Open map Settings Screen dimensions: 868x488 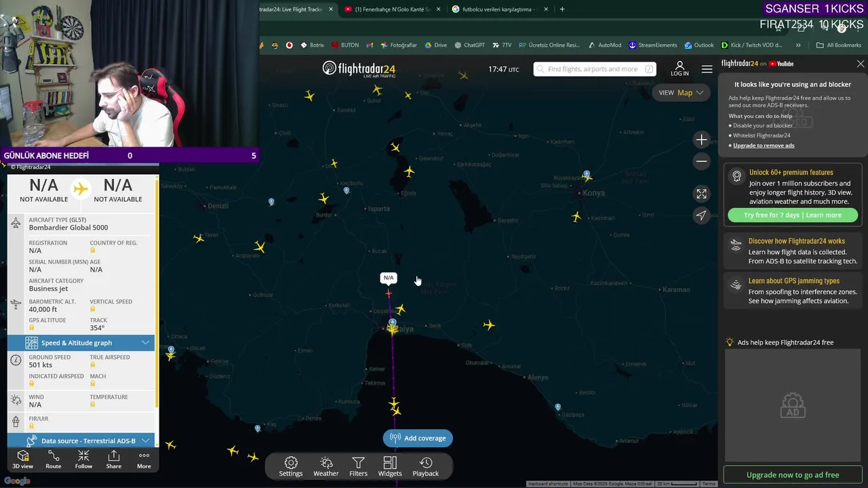click(x=291, y=467)
